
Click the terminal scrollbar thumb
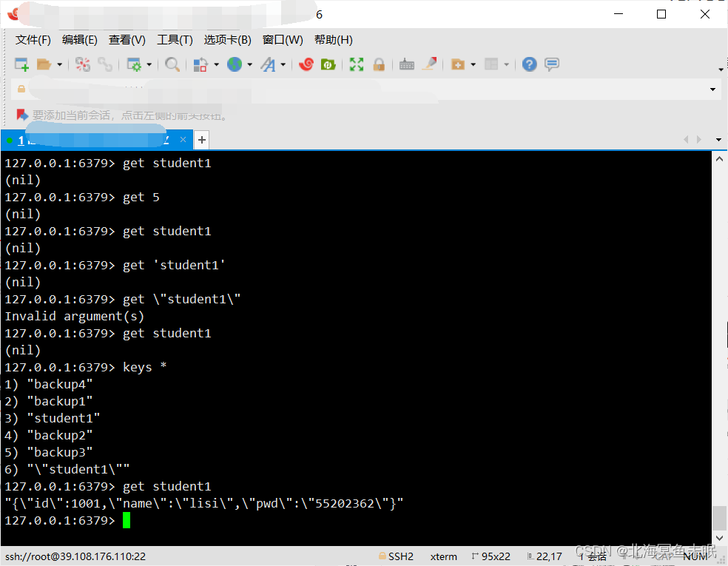tap(719, 517)
